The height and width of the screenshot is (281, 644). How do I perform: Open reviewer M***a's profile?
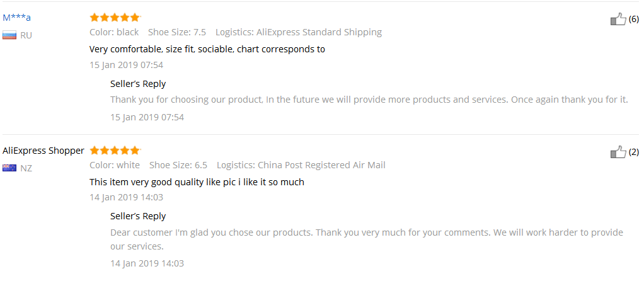17,18
